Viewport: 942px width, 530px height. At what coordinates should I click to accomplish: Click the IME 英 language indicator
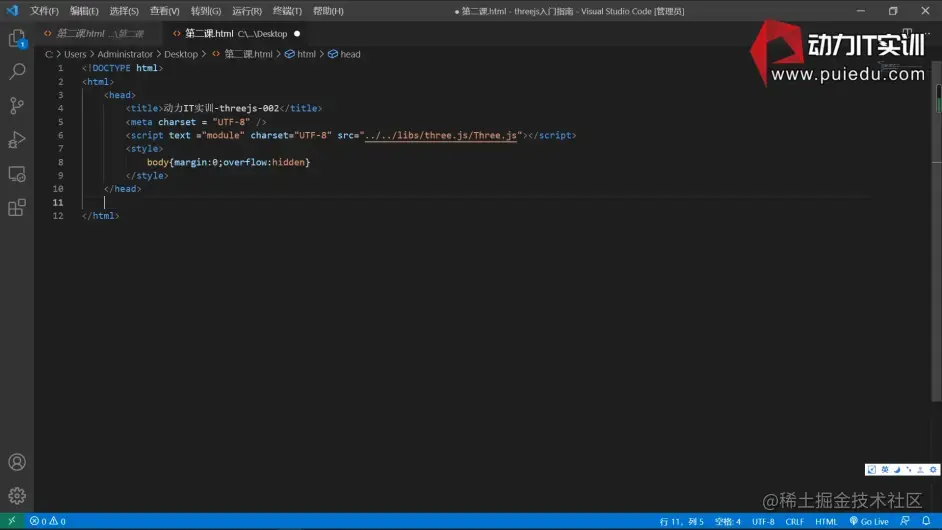[884, 470]
